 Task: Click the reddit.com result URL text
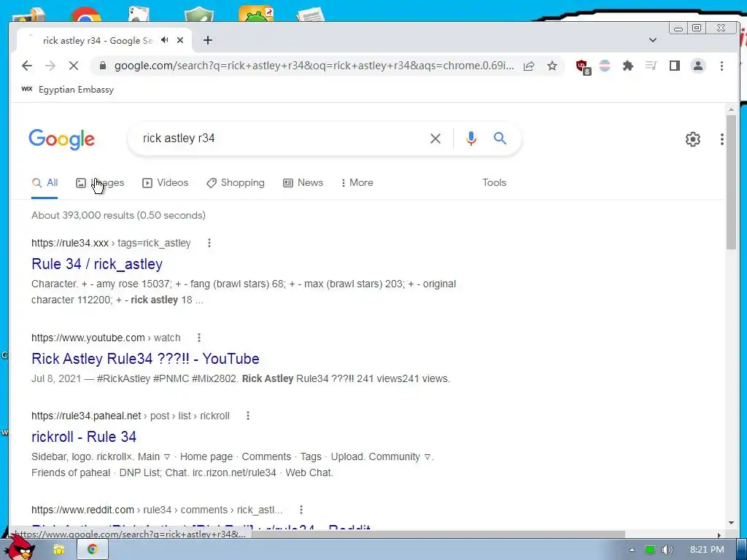[x=158, y=510]
